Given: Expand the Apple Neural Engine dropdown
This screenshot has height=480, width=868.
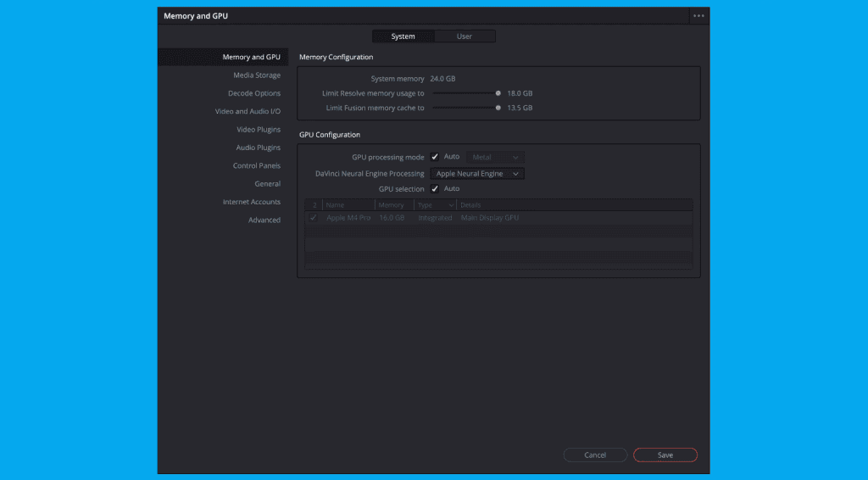Looking at the screenshot, I should coord(477,174).
